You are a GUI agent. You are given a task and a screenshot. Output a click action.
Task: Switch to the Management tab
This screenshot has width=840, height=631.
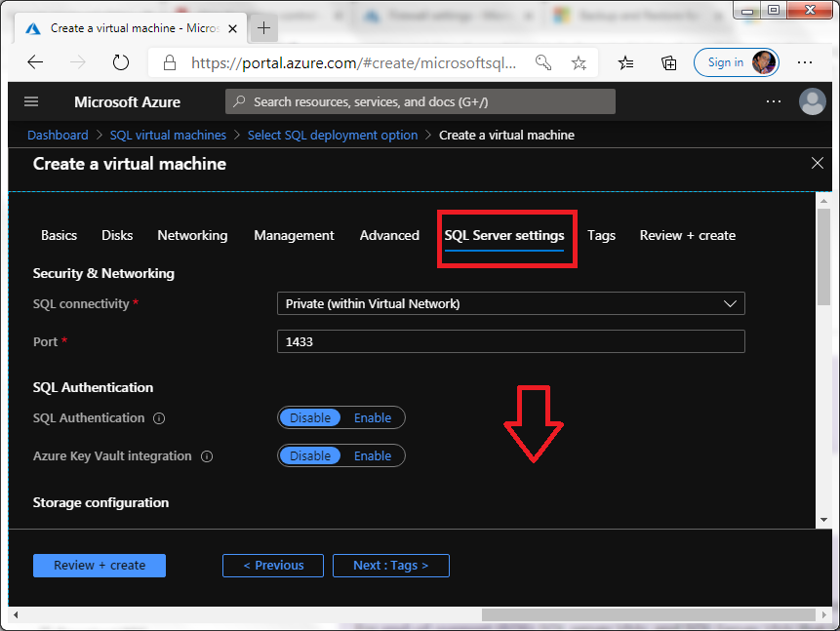coord(294,235)
